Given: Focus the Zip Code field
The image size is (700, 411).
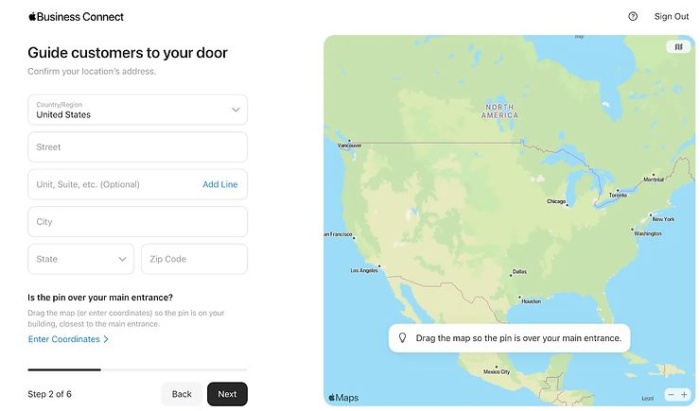Looking at the screenshot, I should [194, 259].
